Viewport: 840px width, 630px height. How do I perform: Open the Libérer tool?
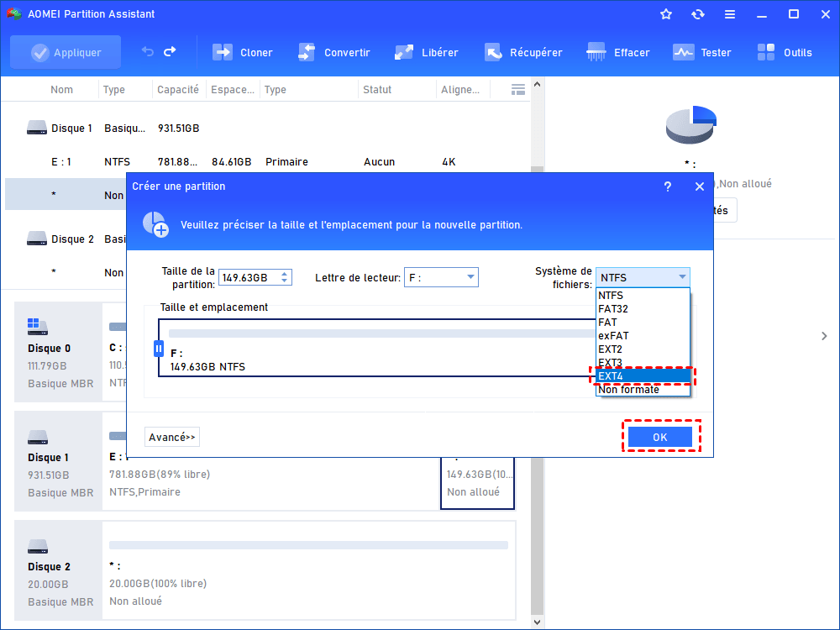[427, 52]
